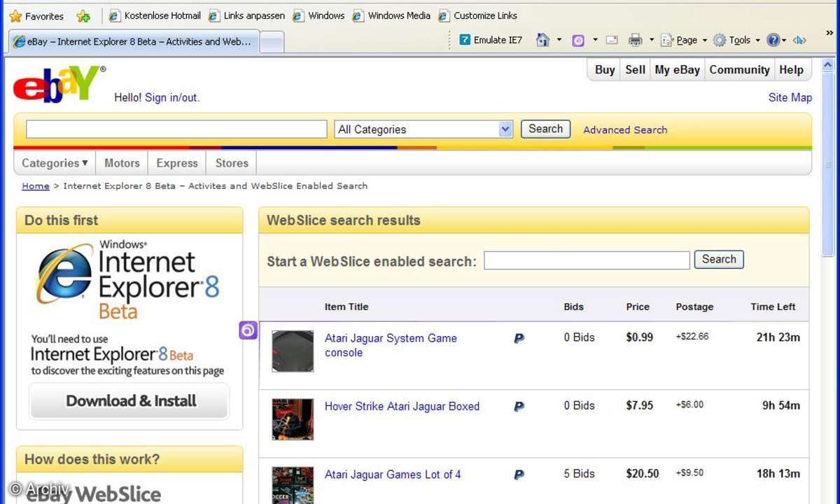
Task: Open the Tools menu
Action: pyautogui.click(x=736, y=40)
